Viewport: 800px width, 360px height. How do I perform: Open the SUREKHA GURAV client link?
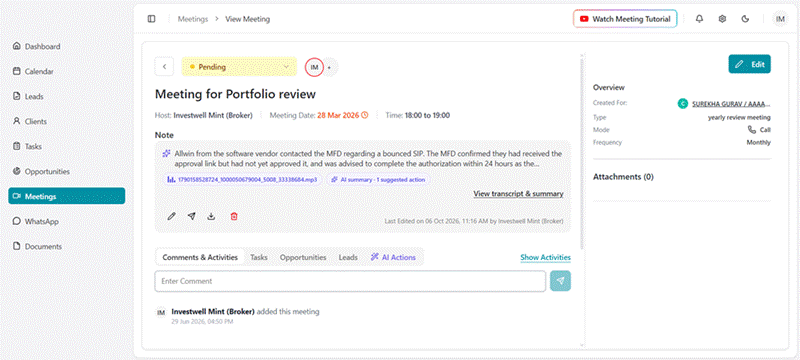(731, 104)
